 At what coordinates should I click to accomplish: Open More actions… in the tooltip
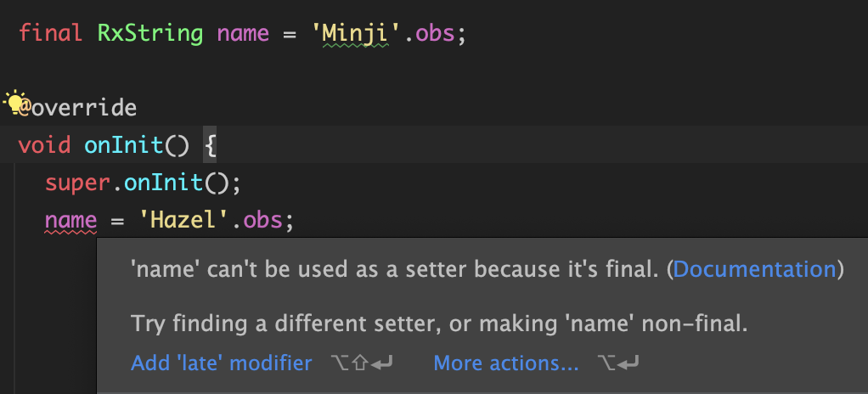506,363
